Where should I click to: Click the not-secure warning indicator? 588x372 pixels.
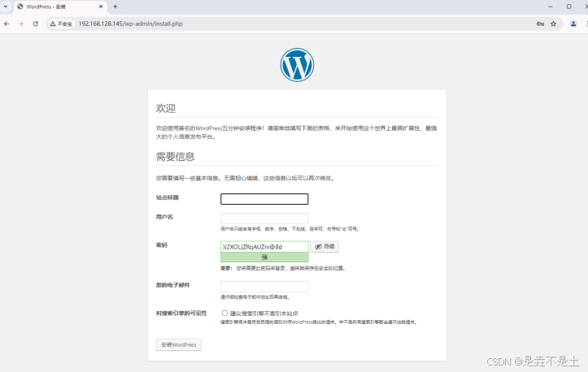click(x=61, y=24)
